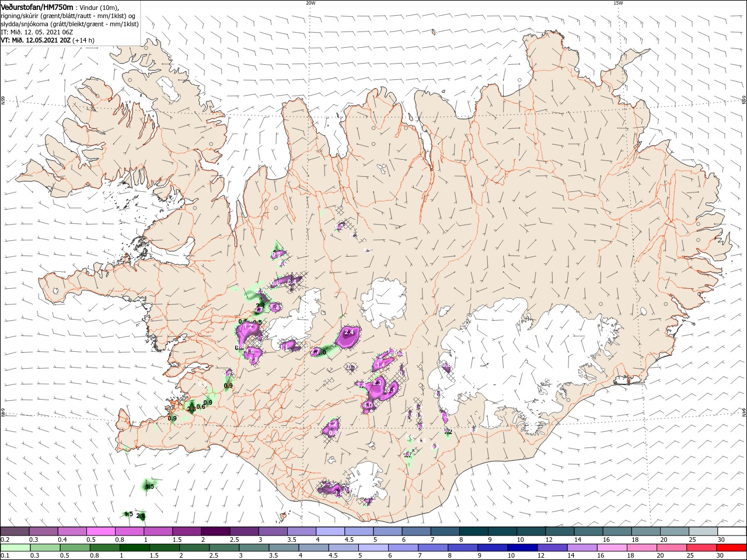Image resolution: width=747 pixels, height=560 pixels.
Task: Select the deep navy 10 swatch, lower legend row
Action: [x=523, y=548]
